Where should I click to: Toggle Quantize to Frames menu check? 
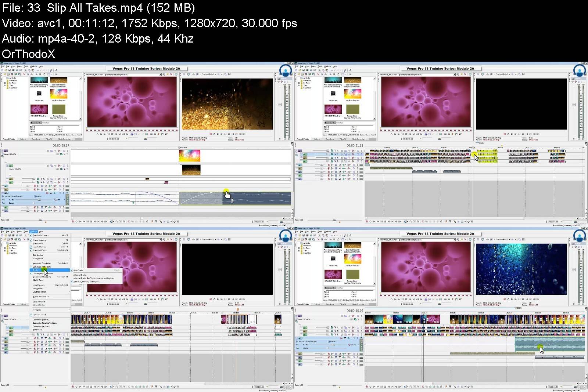pyautogui.click(x=50, y=235)
